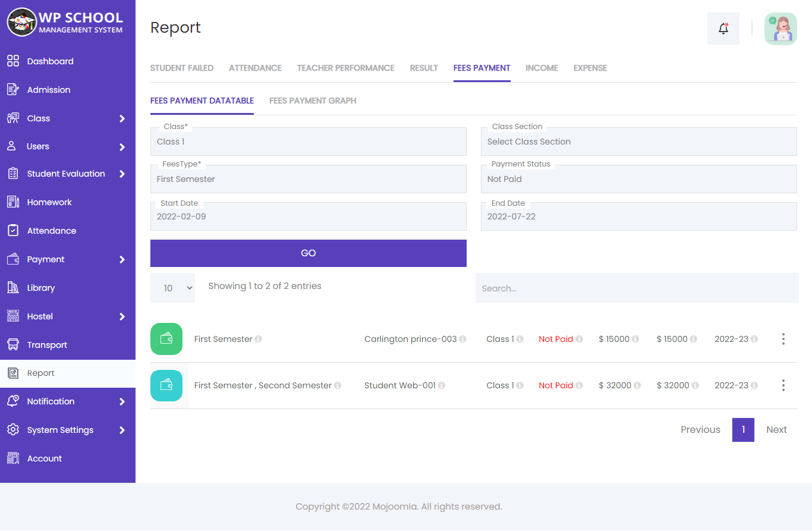Expand Student Evaluation submenu
Viewport: 812px width, 531px height.
coord(122,174)
